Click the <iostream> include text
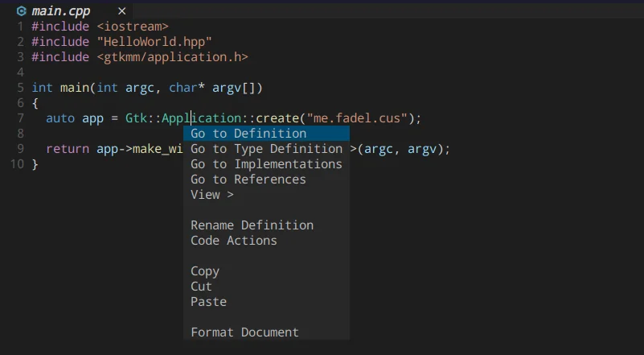 click(x=133, y=27)
